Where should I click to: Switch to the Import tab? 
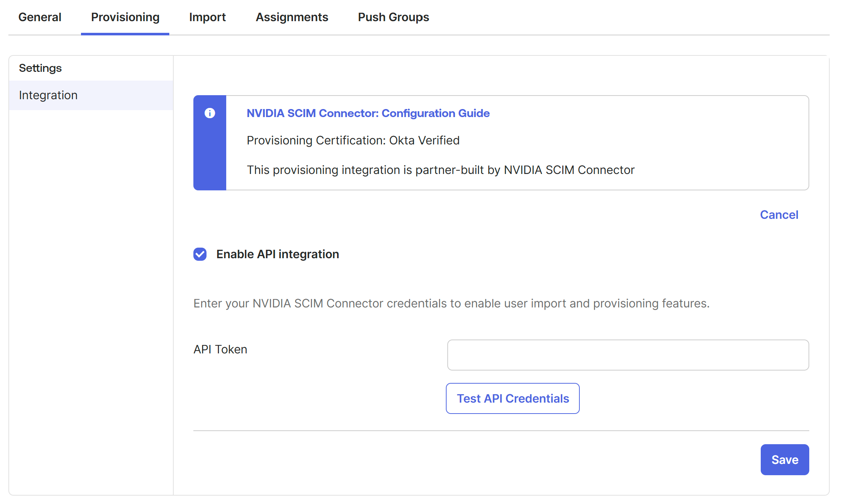pyautogui.click(x=207, y=17)
